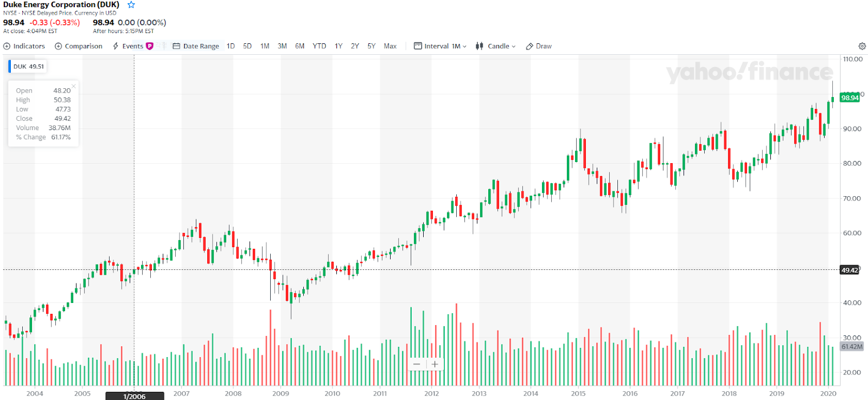Activate the Draw tool
The height and width of the screenshot is (400, 868).
pyautogui.click(x=539, y=46)
